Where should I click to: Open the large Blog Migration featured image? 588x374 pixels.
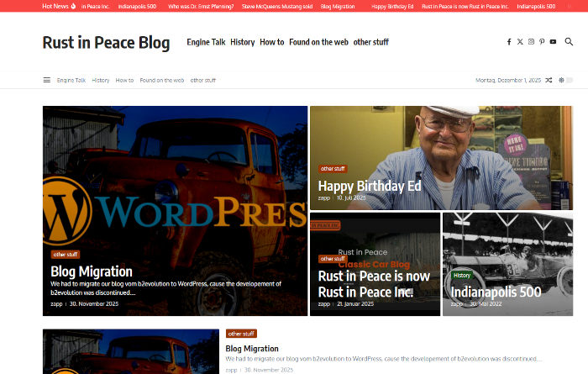tap(175, 185)
